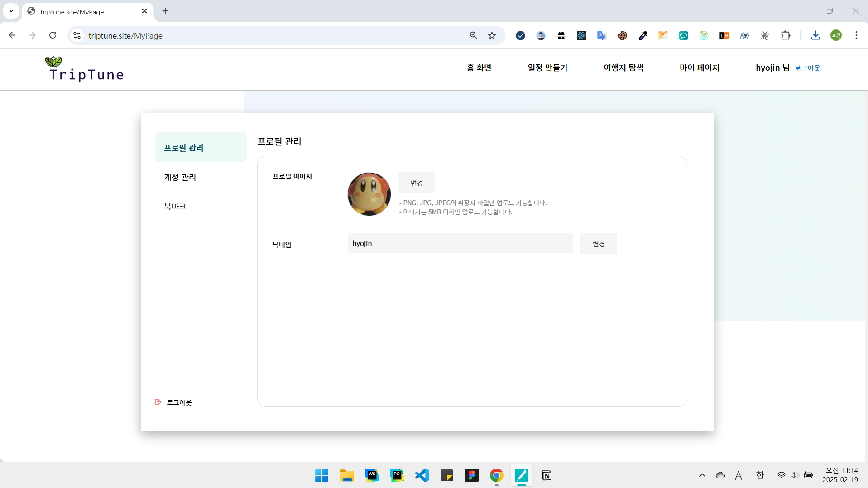
Task: Click the logout icon in sidebar
Action: pyautogui.click(x=158, y=402)
